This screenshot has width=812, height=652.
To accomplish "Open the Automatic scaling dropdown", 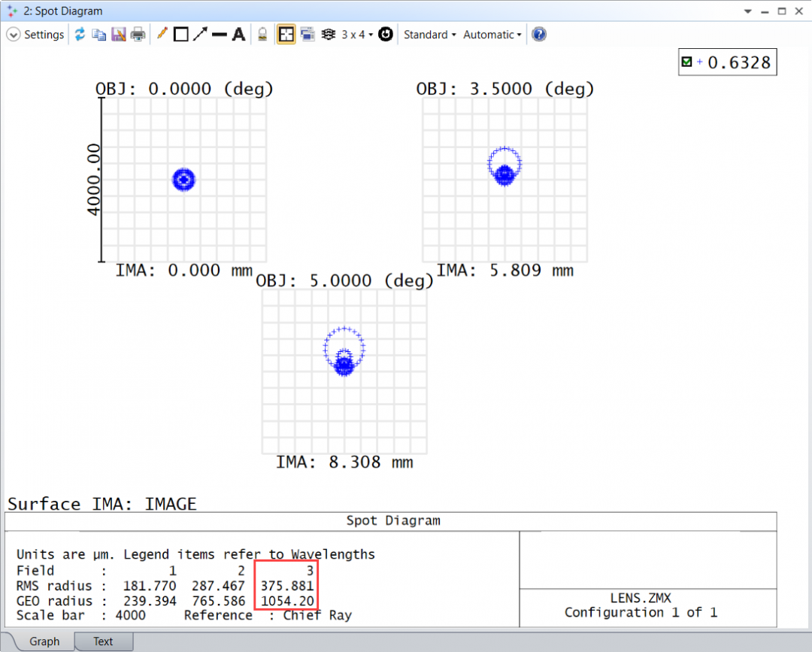I will click(491, 34).
